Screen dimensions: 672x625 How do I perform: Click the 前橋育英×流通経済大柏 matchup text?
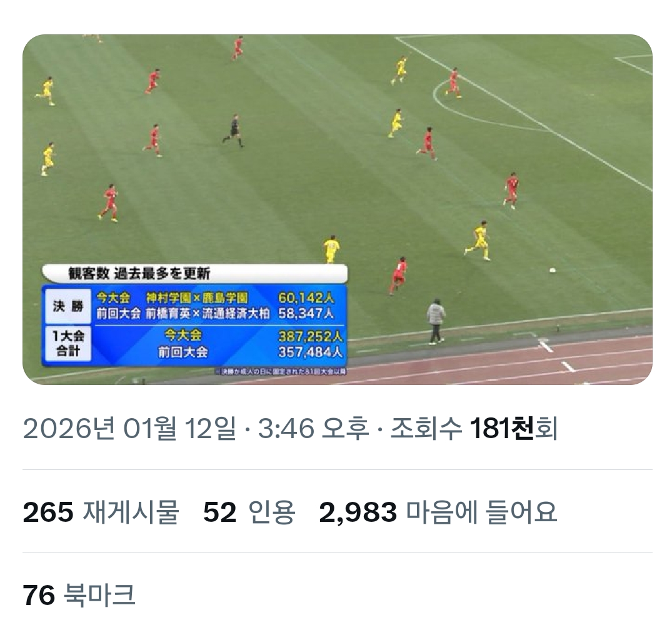208,314
